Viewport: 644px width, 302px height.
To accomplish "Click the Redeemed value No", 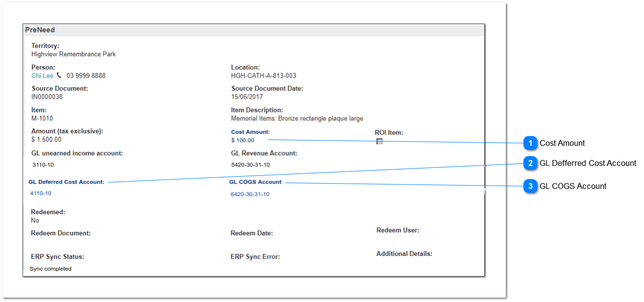I will (x=35, y=220).
